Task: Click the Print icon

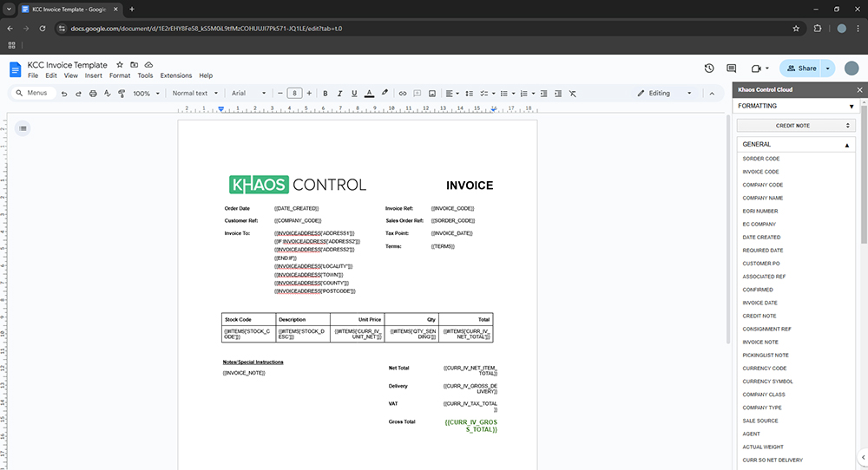Action: (93, 94)
